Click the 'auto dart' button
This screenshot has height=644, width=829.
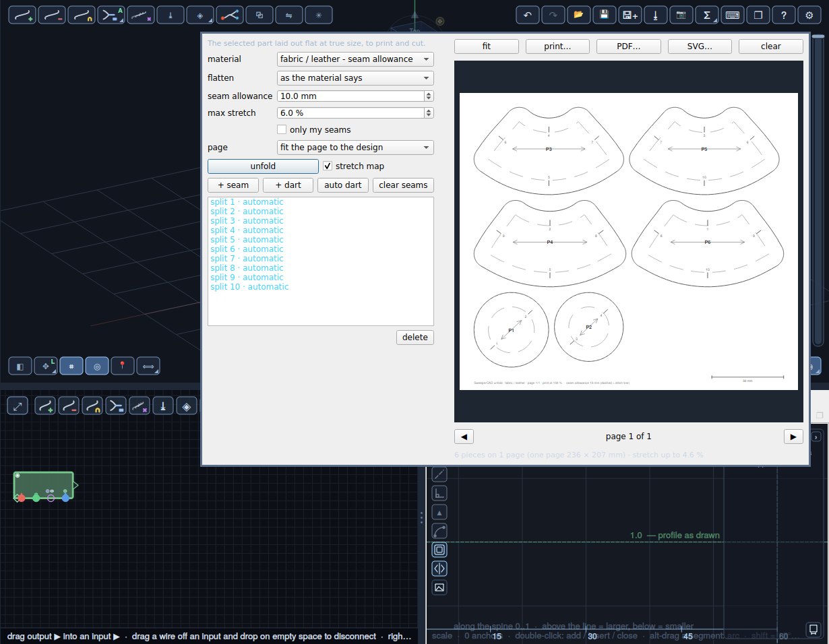(x=343, y=185)
